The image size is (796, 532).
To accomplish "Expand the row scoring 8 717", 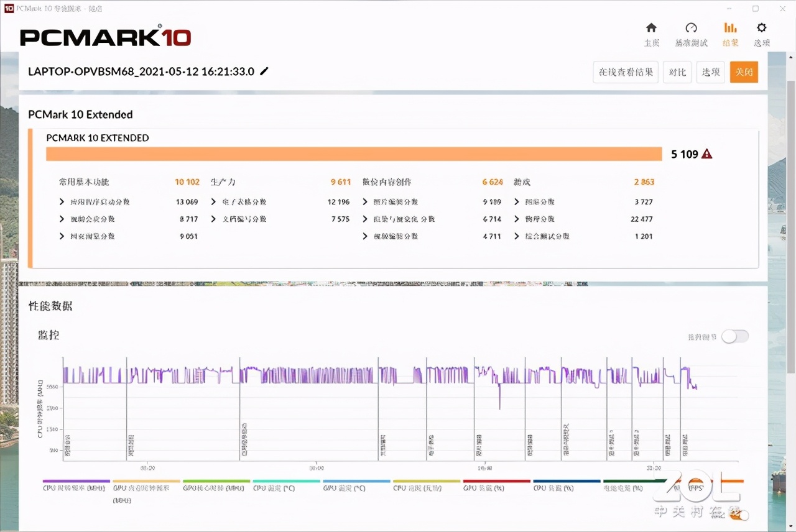I will [x=62, y=219].
